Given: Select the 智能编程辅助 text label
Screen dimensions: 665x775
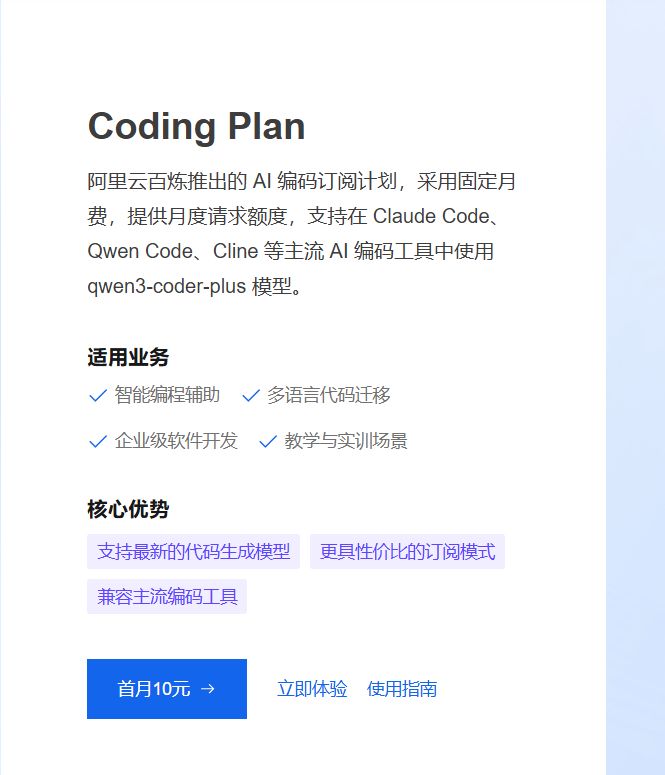Looking at the screenshot, I should coord(167,395).
